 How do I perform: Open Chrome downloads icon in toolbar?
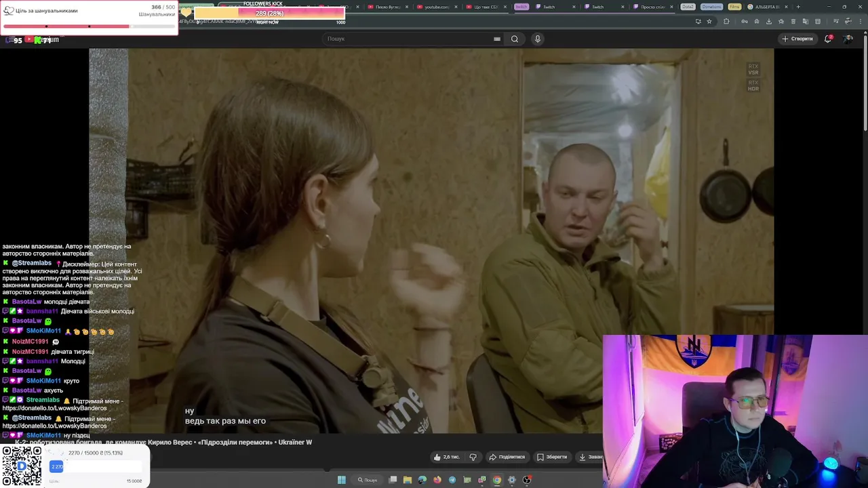point(769,21)
